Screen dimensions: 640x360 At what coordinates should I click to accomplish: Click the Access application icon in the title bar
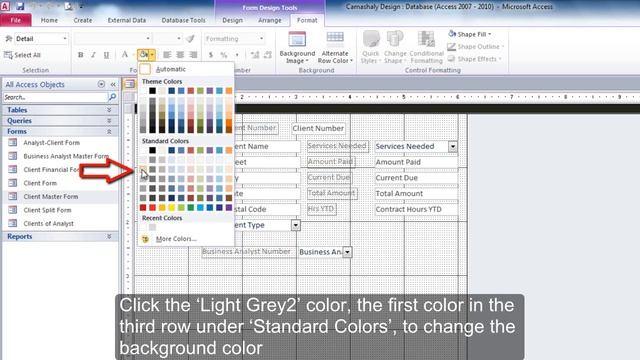(x=5, y=7)
